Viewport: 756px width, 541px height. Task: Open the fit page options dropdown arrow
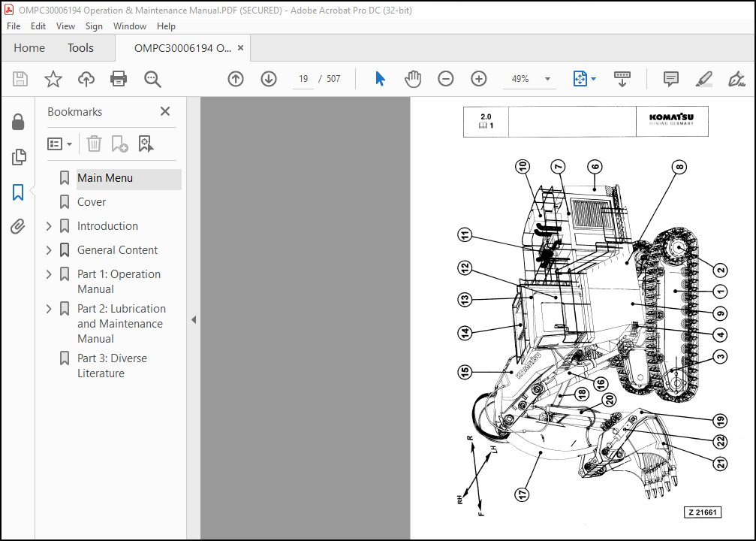[x=594, y=79]
